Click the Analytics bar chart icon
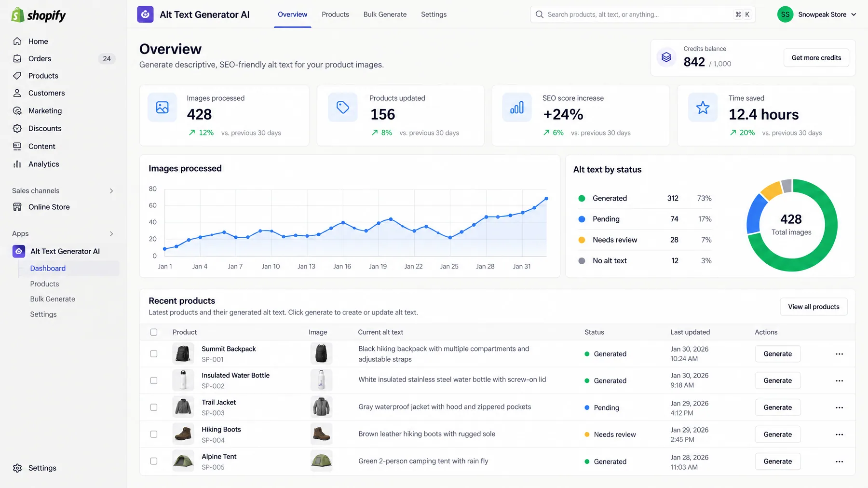This screenshot has width=868, height=488. tap(17, 164)
